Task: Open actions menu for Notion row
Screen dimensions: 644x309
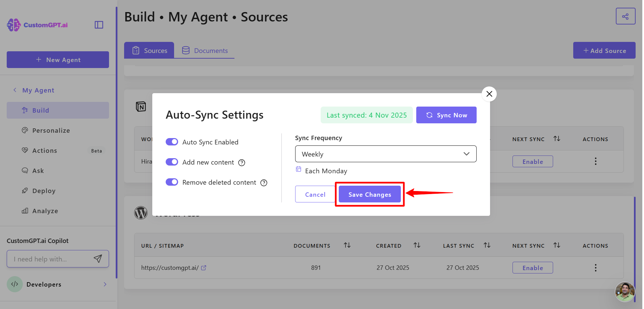Action: point(595,161)
